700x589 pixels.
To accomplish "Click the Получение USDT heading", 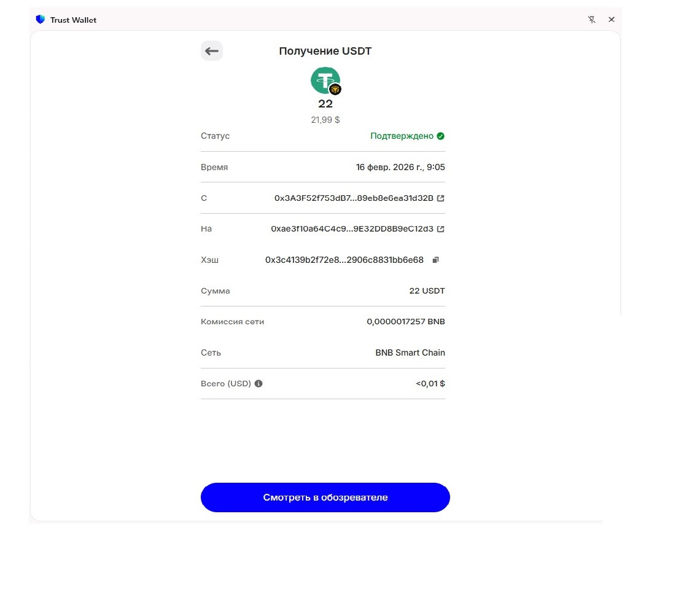I will coord(325,51).
